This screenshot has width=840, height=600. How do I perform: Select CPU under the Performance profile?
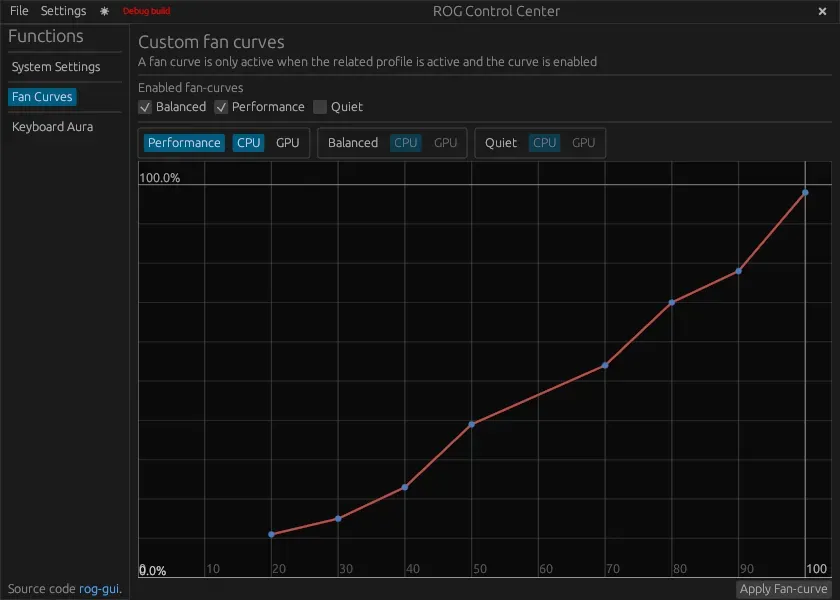(248, 142)
